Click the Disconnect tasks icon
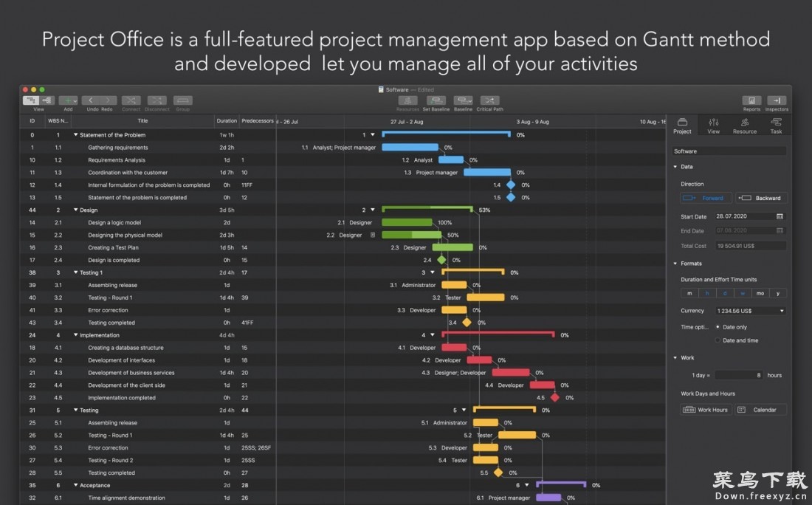 (157, 100)
